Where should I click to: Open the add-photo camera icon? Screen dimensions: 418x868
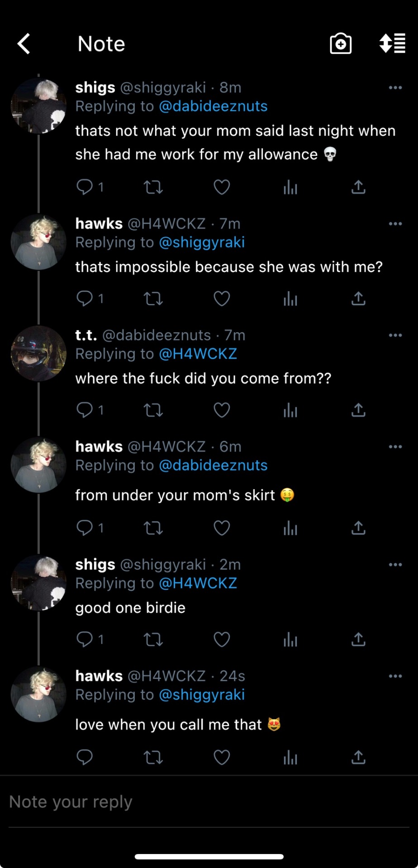coord(341,44)
